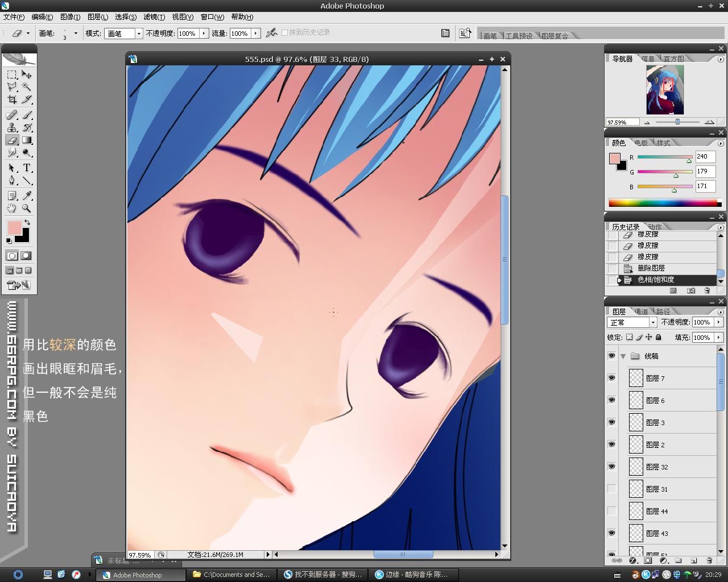Viewport: 728px width, 582px height.
Task: Adjust the navigator zoom slider handle
Action: tap(677, 122)
